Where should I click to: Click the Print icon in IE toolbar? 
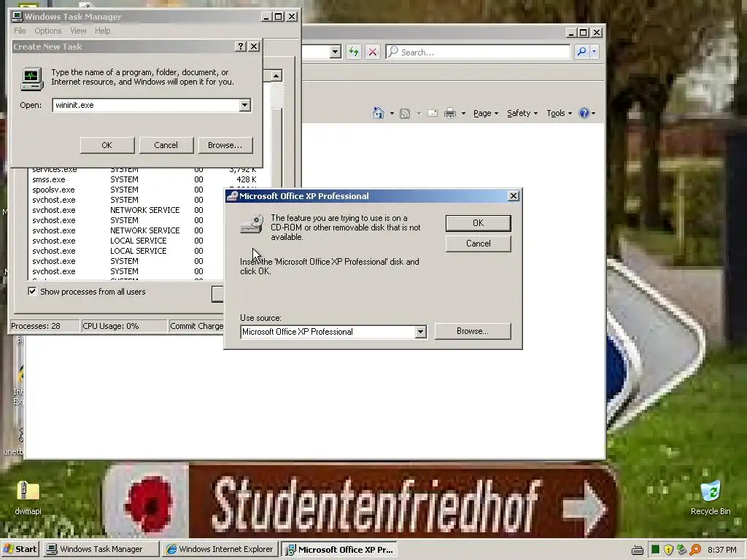coord(449,113)
